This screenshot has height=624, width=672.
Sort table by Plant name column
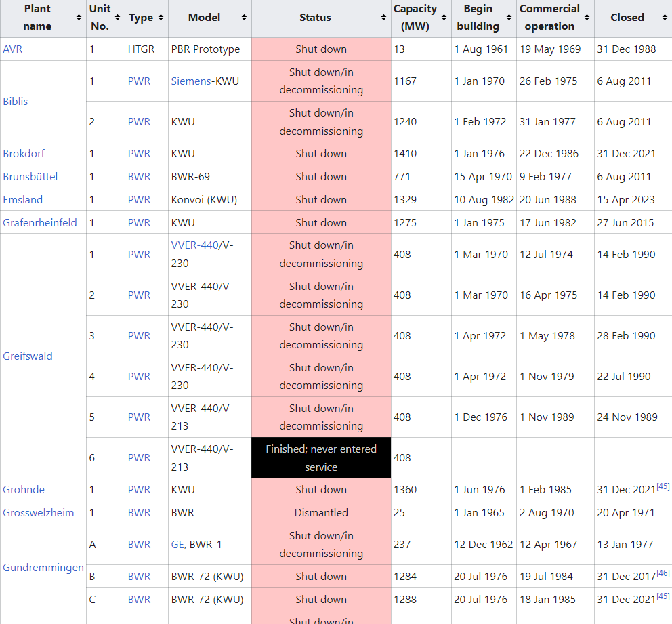pyautogui.click(x=79, y=18)
